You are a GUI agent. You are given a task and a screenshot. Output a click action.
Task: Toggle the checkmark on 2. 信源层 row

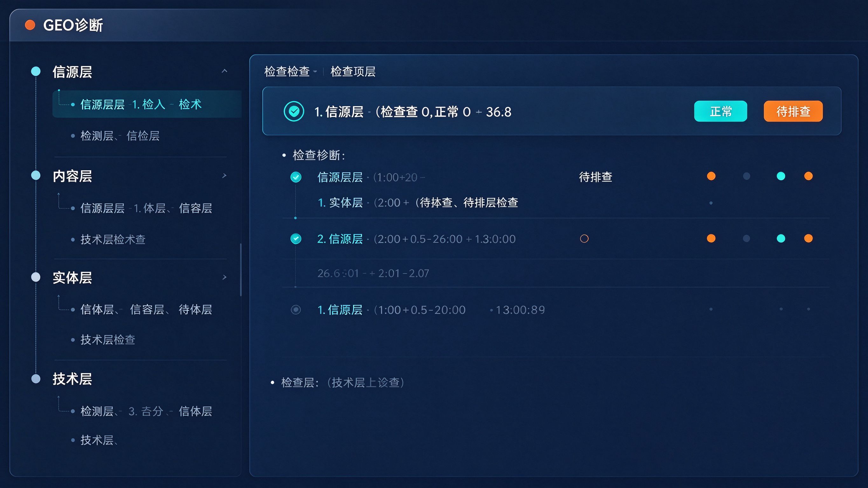(296, 239)
